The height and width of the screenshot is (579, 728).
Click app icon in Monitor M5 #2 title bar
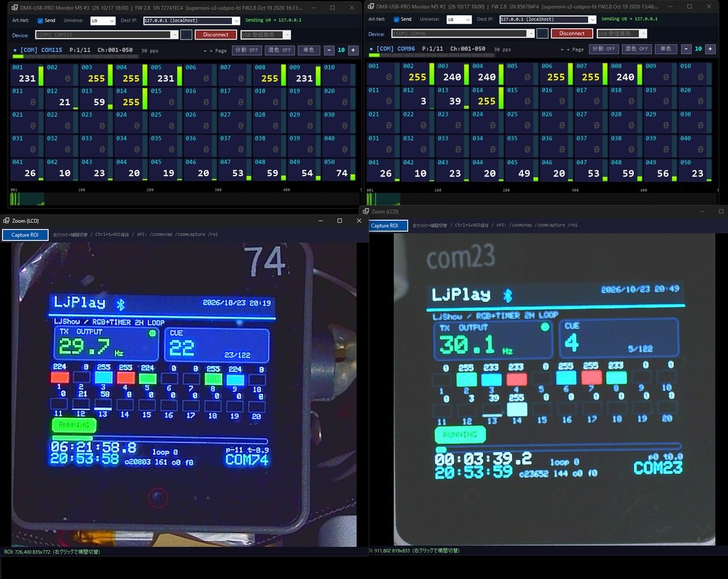coord(371,7)
